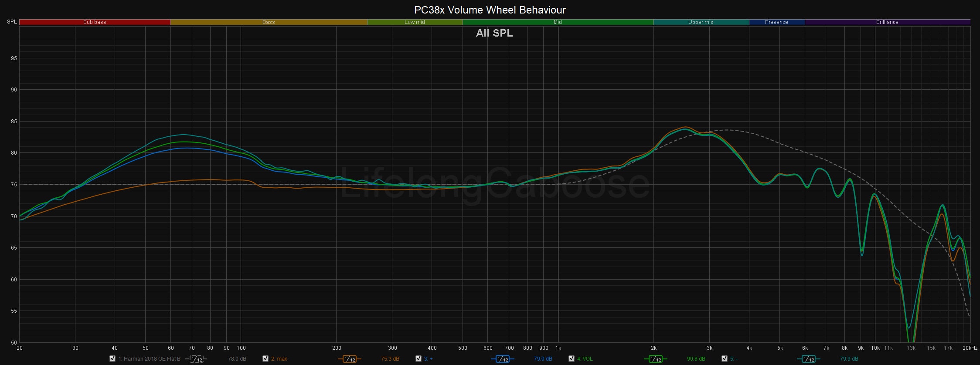Click the blue 1/12 smoothing icon for + trace

coord(502,359)
